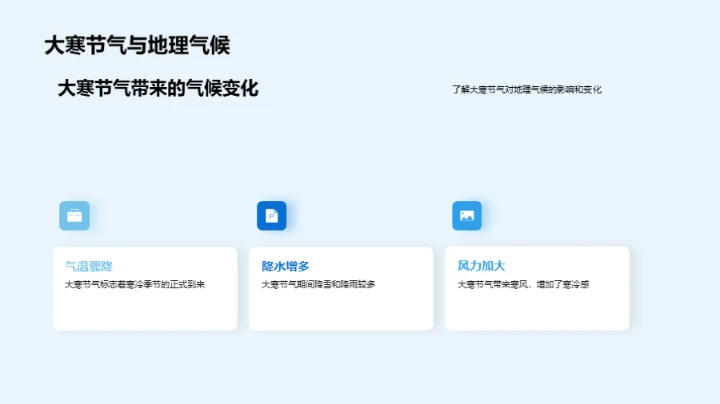Click the text 大寒节气带来寒风，增加了寒冷感
Screen dimensions: 720x404
[x=523, y=285]
